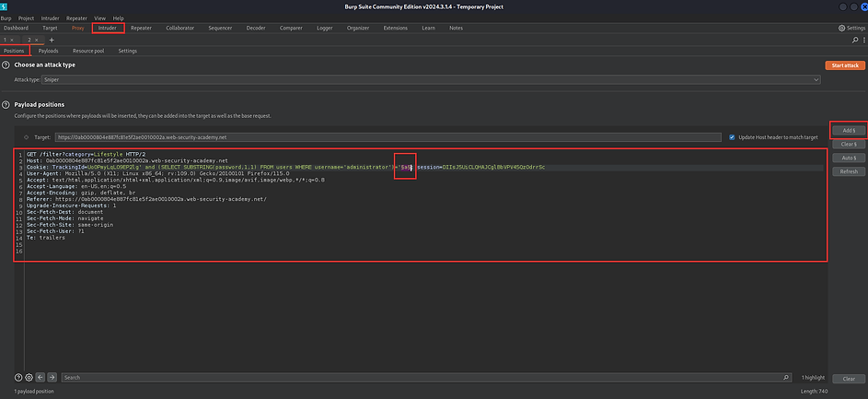Switch to the Target tab
868x399 pixels.
pyautogui.click(x=50, y=28)
